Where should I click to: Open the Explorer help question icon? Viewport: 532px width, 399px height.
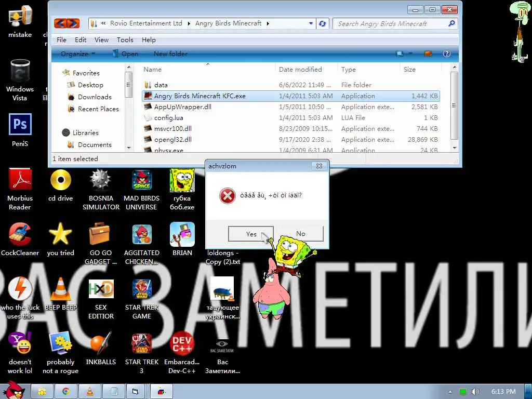[447, 54]
